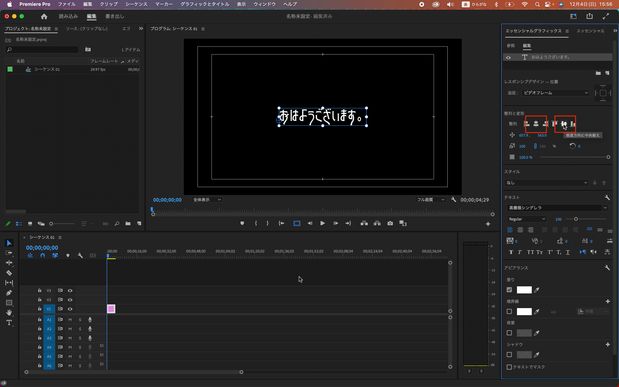Click the Play button in Program monitor
This screenshot has width=619, height=387.
[323, 223]
